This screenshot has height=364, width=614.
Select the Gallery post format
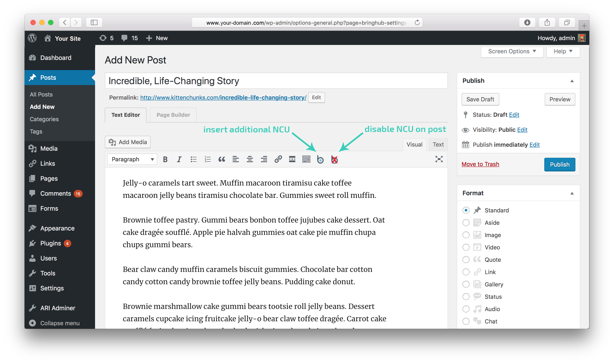click(x=466, y=284)
